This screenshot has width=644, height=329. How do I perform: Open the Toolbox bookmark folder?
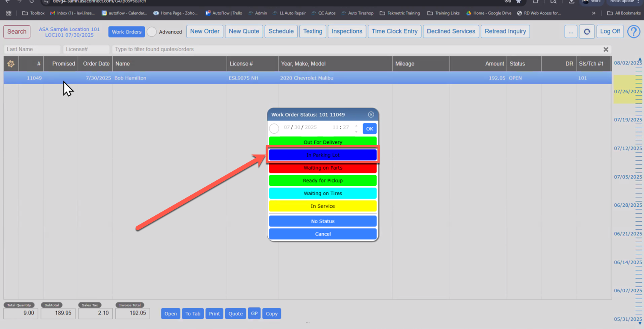33,13
